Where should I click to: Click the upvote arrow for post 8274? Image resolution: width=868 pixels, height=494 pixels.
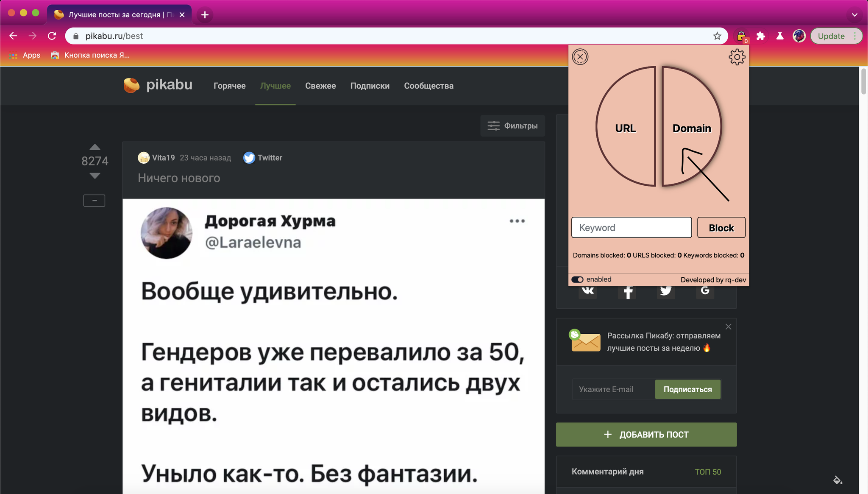tap(95, 147)
